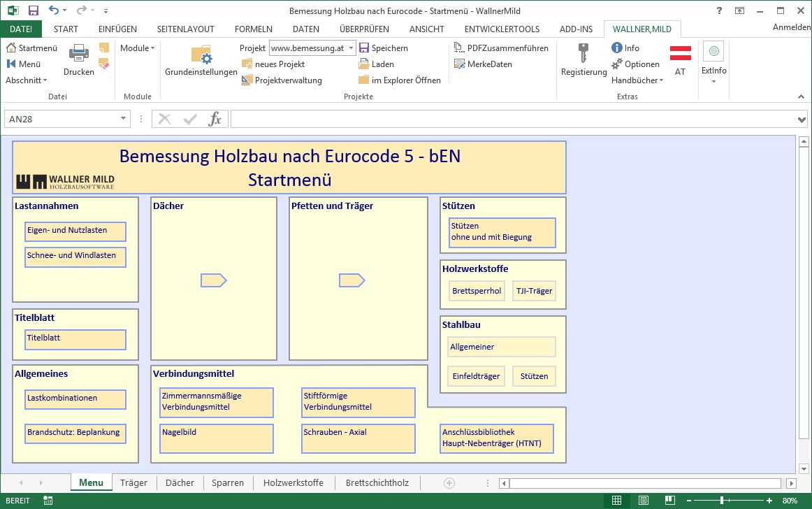Viewport: 812px width, 509px height.
Task: Click Anmelden sign-in link
Action: click(x=792, y=27)
